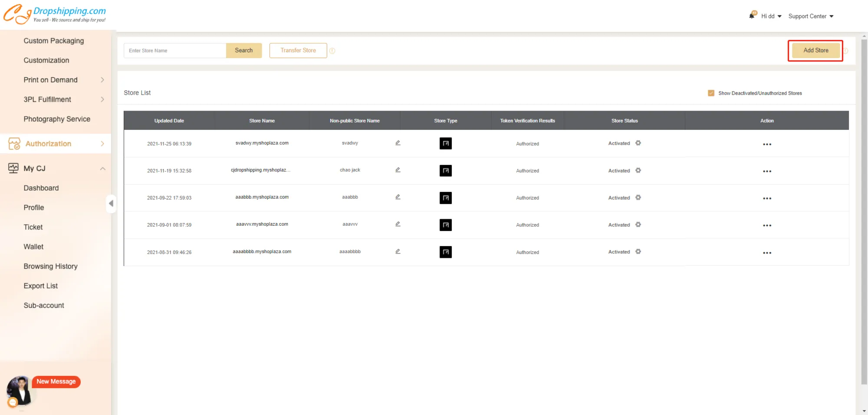Click the CJ Dropshipping logo
This screenshot has width=868, height=415.
pos(55,14)
